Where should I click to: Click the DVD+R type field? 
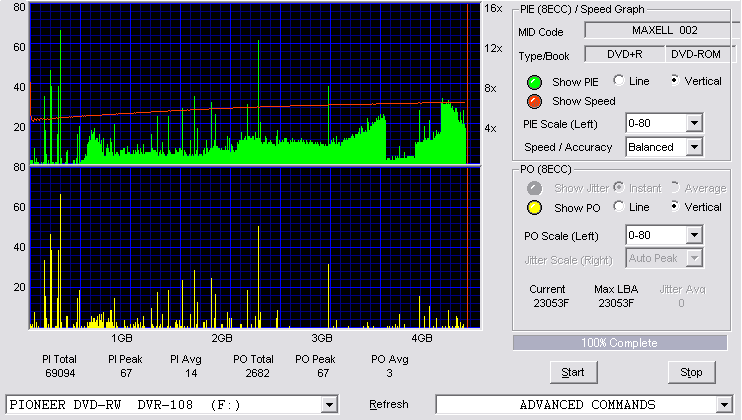point(625,54)
